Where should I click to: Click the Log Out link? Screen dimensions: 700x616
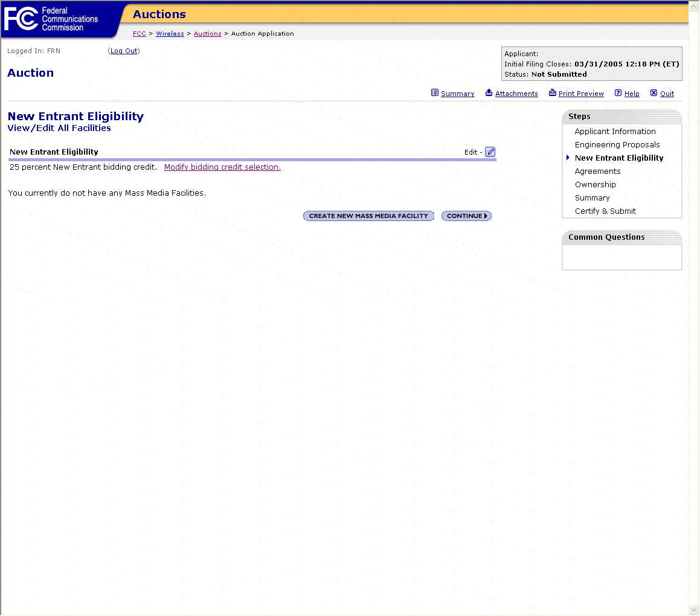pyautogui.click(x=124, y=51)
